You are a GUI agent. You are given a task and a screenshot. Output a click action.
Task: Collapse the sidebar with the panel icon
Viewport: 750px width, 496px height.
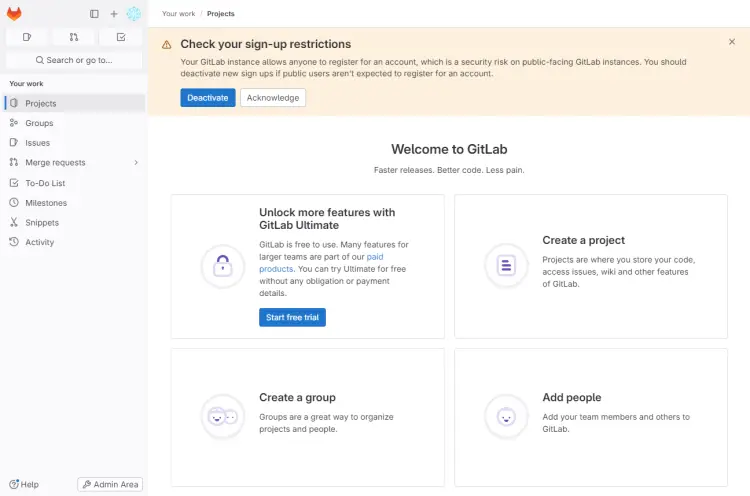(94, 14)
